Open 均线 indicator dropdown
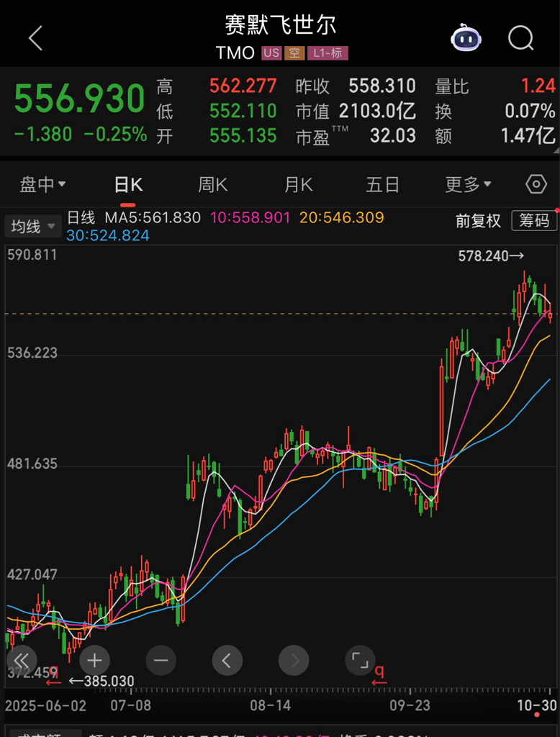Screen dimensions: 560x737 click(x=33, y=227)
